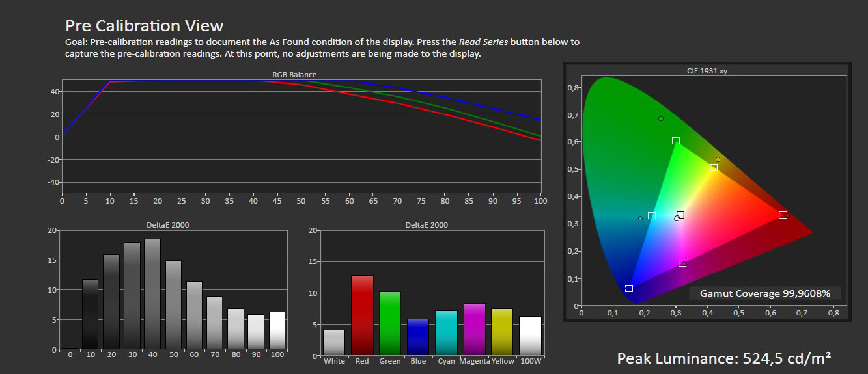Click the Red bar in DeltaE chart
The width and height of the screenshot is (868, 374).
click(x=362, y=315)
